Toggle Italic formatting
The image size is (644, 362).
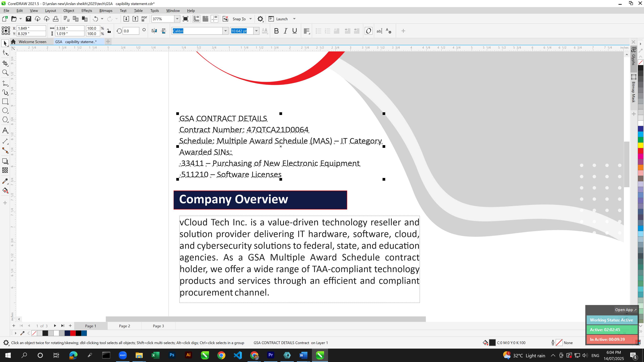click(285, 31)
